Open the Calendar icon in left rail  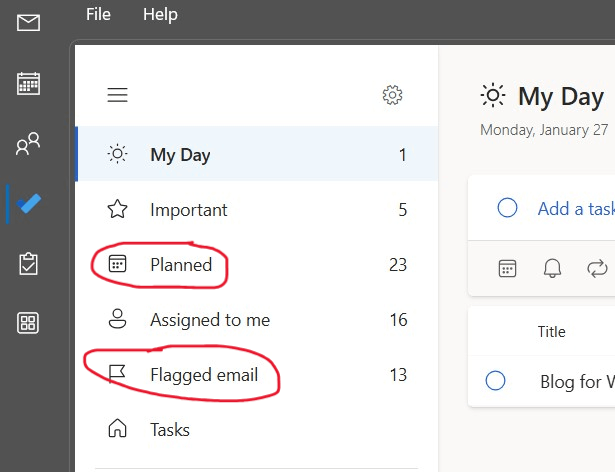[28, 83]
